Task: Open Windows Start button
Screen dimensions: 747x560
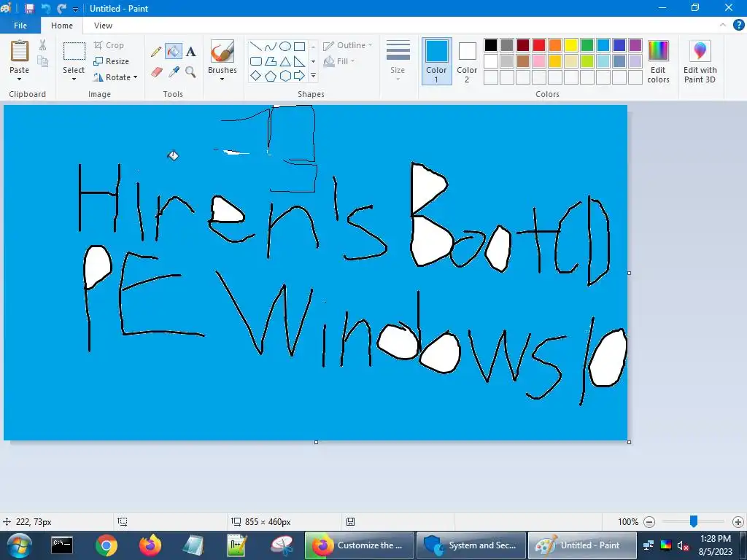Action: pyautogui.click(x=19, y=545)
